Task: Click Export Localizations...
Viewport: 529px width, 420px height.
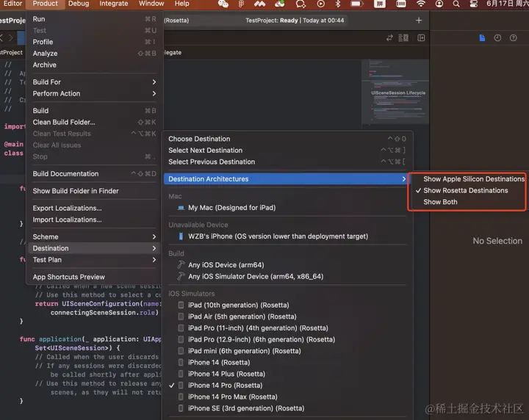Action: (x=95, y=209)
